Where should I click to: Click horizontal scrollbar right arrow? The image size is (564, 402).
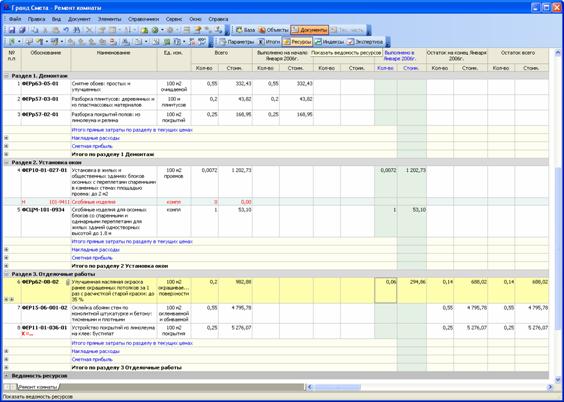coord(550,387)
